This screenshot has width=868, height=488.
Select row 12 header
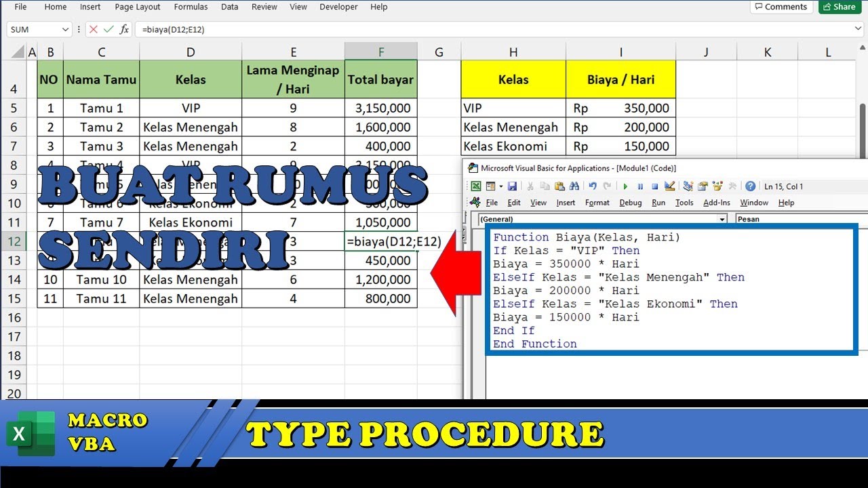click(x=14, y=241)
